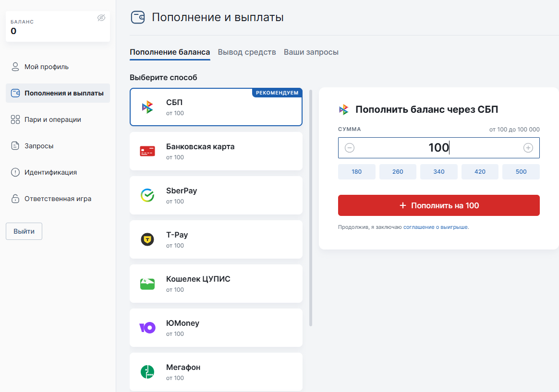This screenshot has width=559, height=392.
Task: Click the Выберите способ heading
Action: tap(163, 77)
